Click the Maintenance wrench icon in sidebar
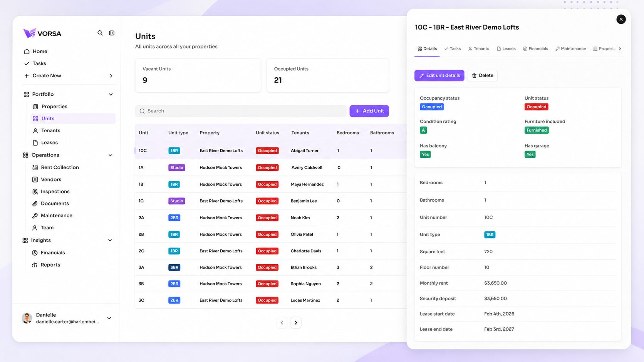Screen dimensions: 644x362 point(35,216)
